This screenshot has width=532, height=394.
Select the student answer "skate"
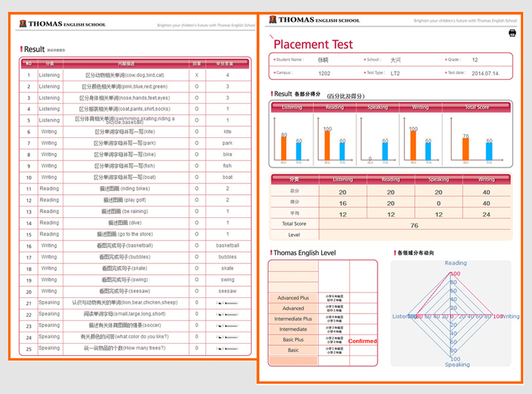227,268
